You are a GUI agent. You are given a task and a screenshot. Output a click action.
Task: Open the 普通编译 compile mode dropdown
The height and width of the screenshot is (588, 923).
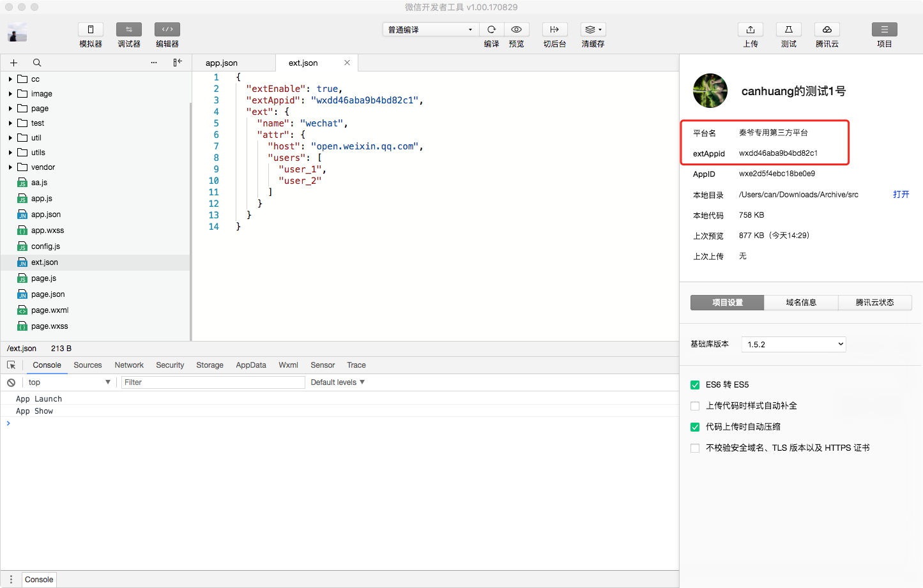tap(430, 29)
